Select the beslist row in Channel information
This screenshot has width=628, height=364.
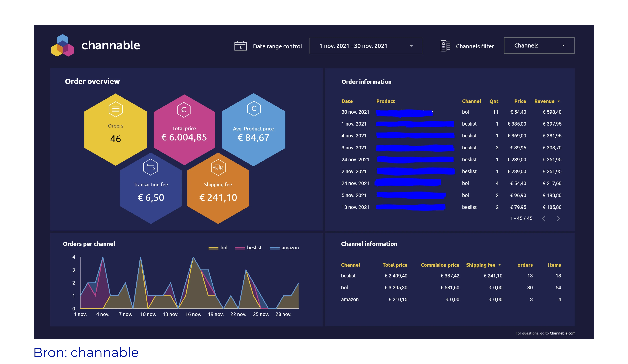[348, 276]
